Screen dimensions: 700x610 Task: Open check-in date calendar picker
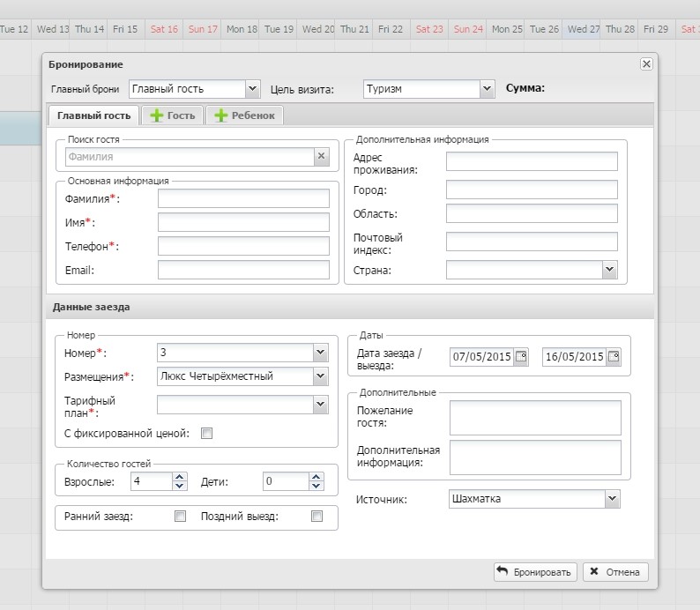pyautogui.click(x=521, y=357)
